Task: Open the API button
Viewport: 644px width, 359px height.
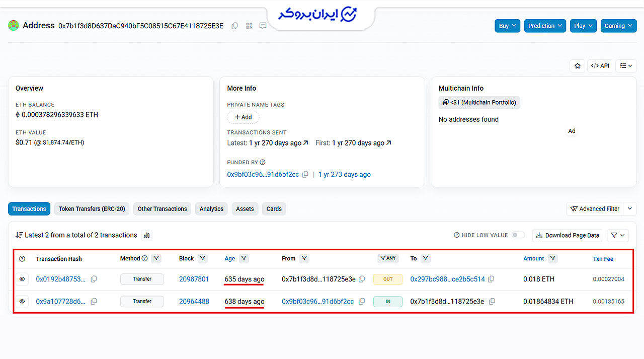Action: (600, 65)
